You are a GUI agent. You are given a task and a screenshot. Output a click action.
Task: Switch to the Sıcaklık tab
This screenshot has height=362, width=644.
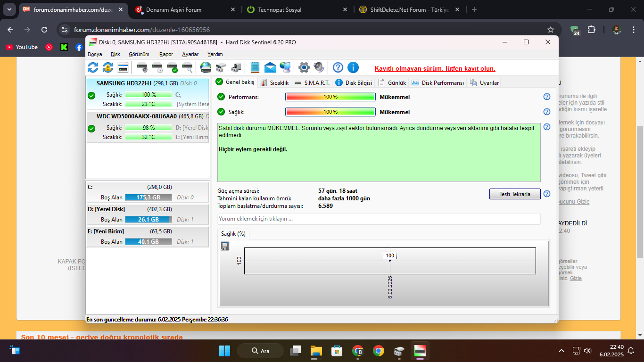(x=274, y=82)
